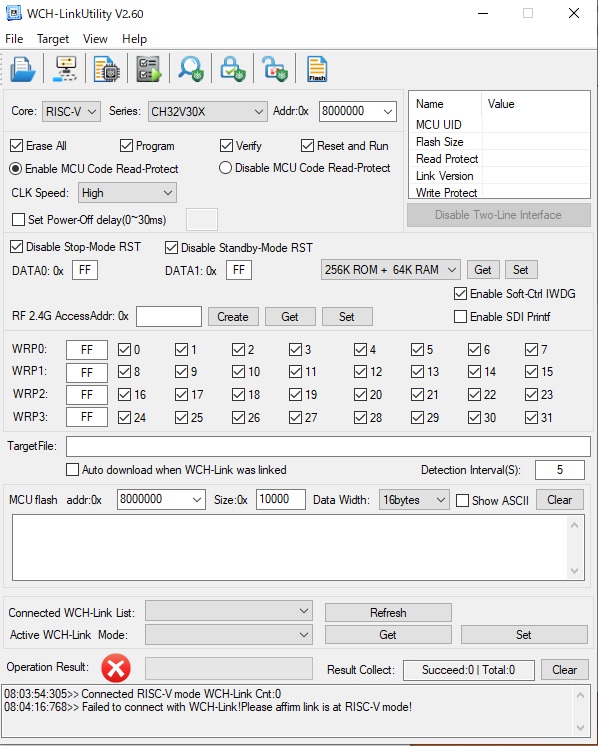Click Get next to ROM/RAM dropdown

(x=483, y=270)
